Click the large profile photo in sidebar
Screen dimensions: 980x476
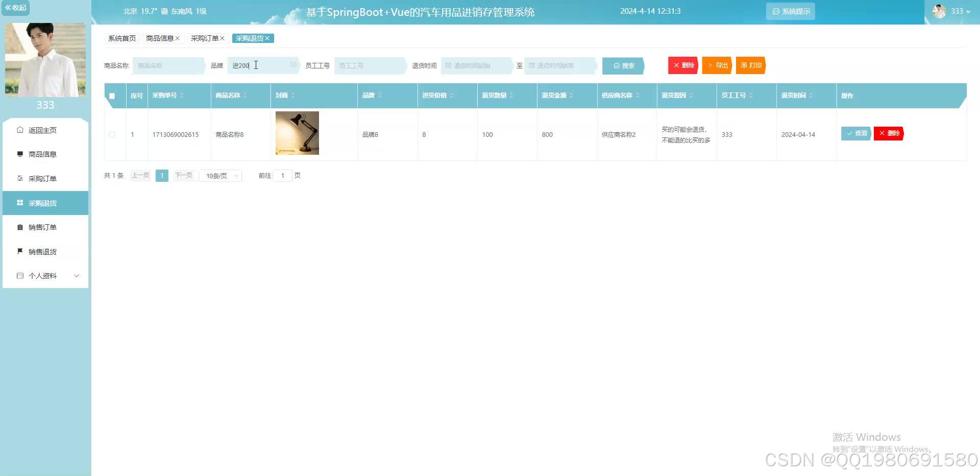[x=45, y=60]
